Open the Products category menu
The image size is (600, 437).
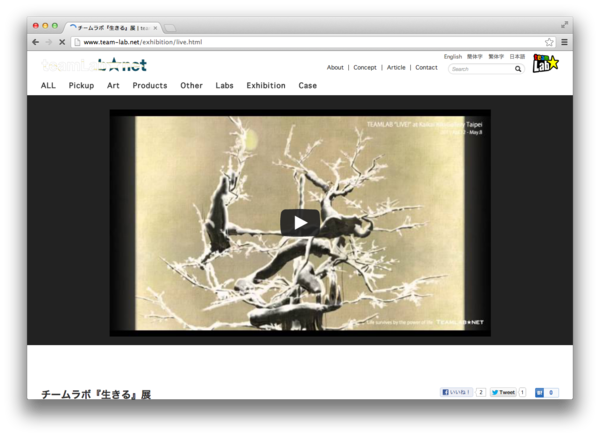coord(150,85)
